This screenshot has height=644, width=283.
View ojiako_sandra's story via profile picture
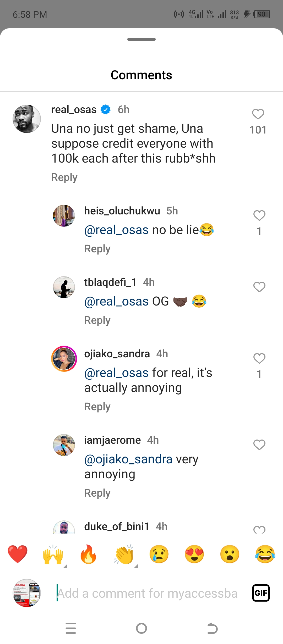point(64,359)
